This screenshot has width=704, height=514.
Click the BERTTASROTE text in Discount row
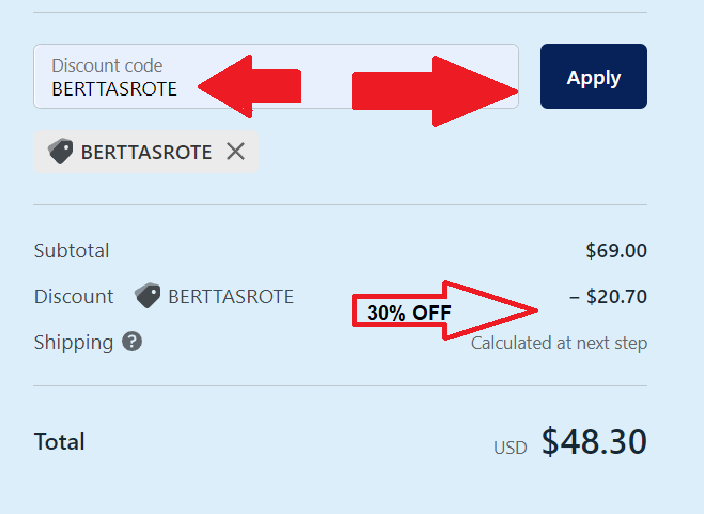231,297
